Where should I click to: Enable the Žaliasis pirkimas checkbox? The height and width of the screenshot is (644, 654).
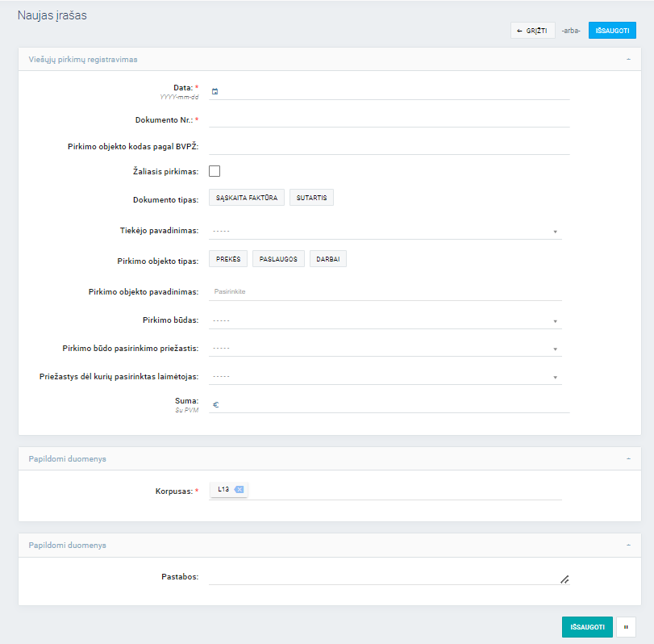tap(215, 171)
